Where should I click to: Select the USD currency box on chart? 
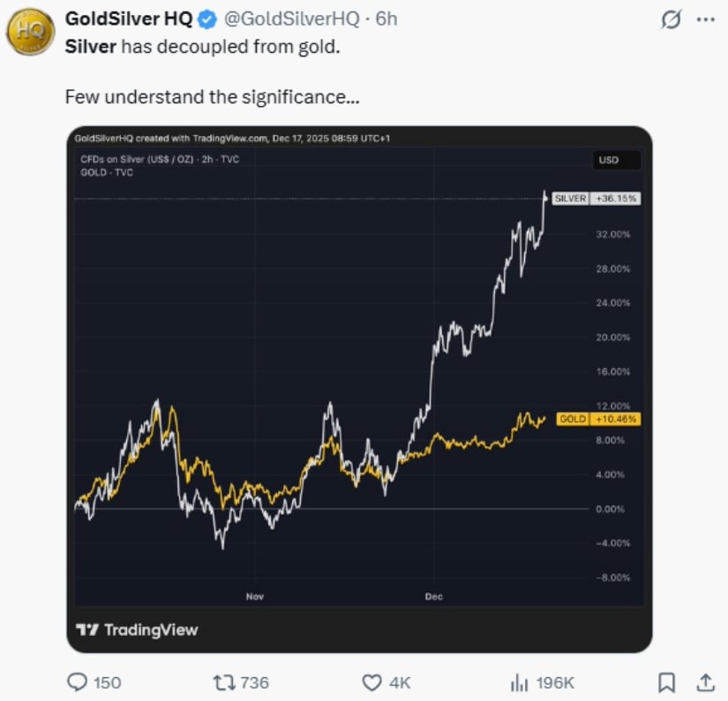pyautogui.click(x=617, y=161)
